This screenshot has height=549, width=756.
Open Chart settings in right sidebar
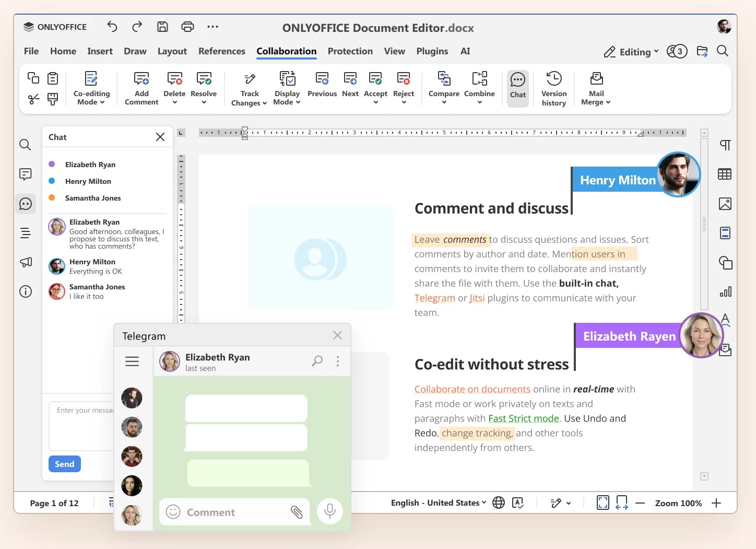(725, 291)
